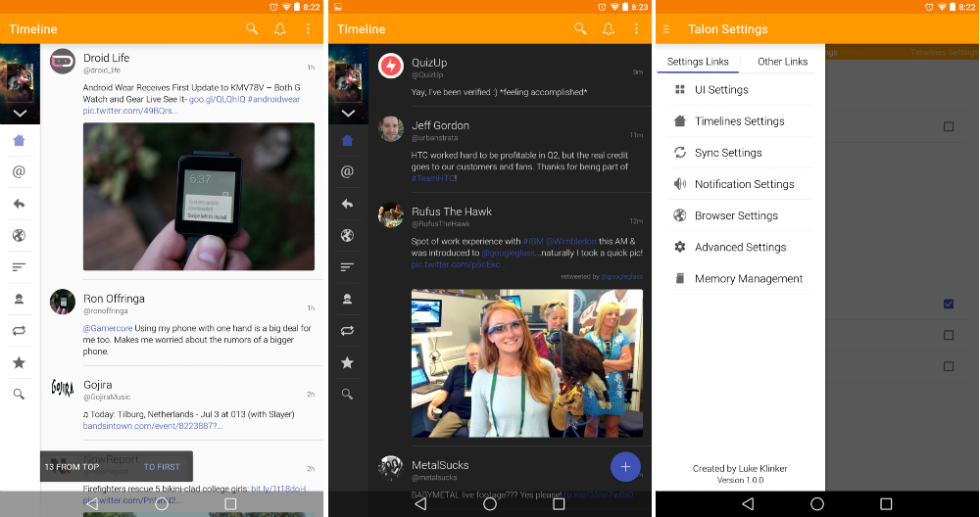This screenshot has height=517, width=980.
Task: Tick the bottommost checkbox on the settings screen
Action: pyautogui.click(x=948, y=366)
